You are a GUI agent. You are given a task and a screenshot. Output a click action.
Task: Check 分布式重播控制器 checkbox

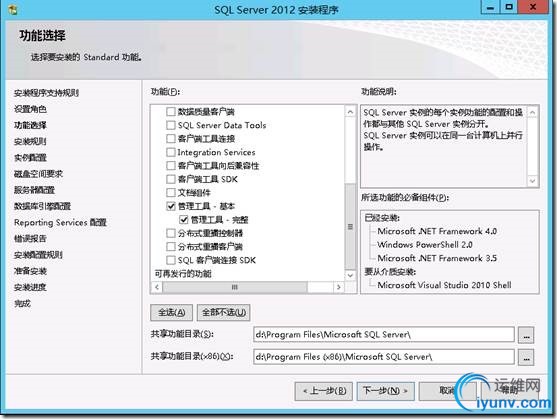(x=171, y=233)
